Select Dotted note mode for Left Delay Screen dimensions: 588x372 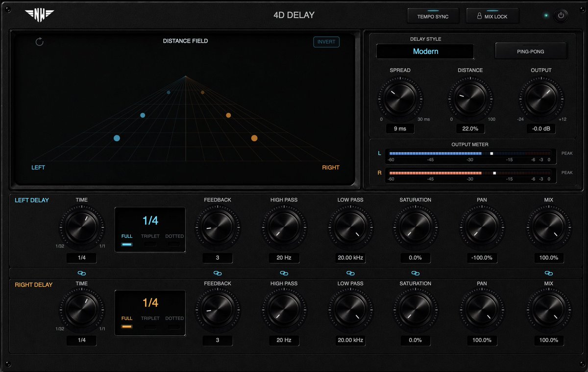pos(174,240)
